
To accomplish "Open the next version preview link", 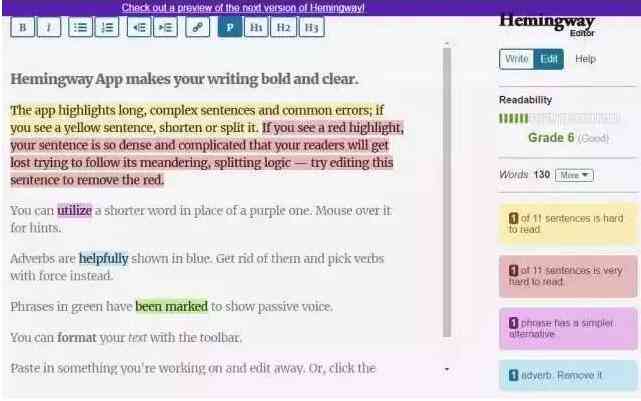I will pyautogui.click(x=243, y=7).
